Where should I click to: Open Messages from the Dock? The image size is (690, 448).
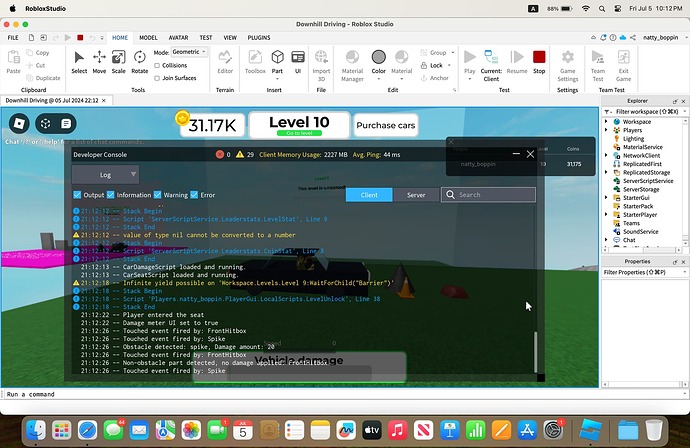pyautogui.click(x=114, y=430)
